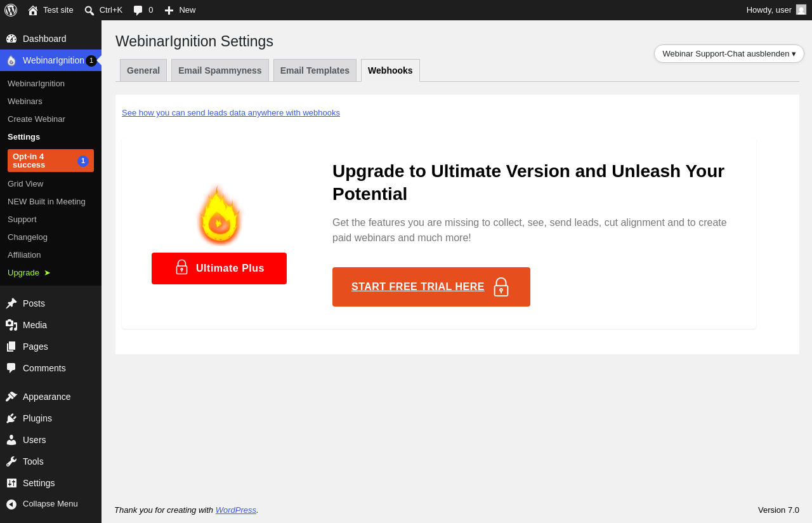This screenshot has height=523, width=812.
Task: Open the Support submenu item
Action: (22, 220)
